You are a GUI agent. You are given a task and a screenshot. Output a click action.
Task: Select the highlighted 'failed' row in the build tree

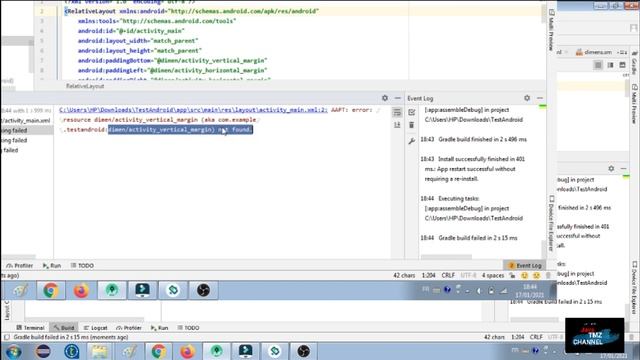pyautogui.click(x=26, y=130)
